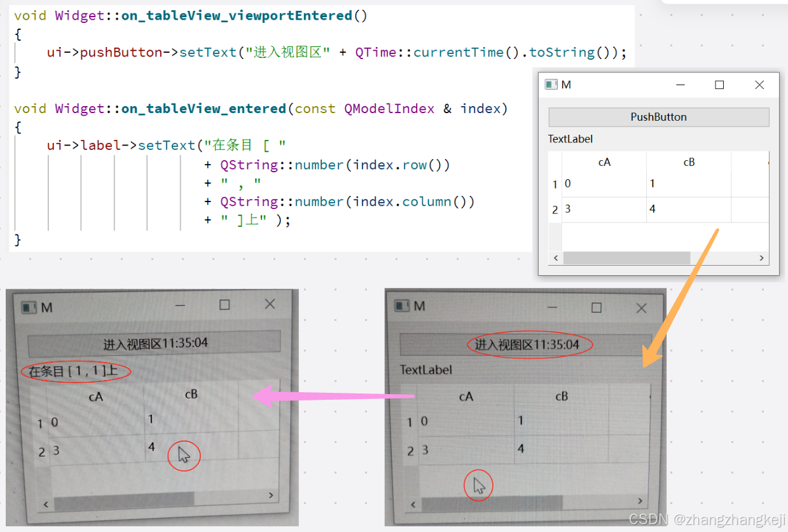The height and width of the screenshot is (532, 788).
Task: Select TextLabel text in the photographed window
Action: coord(426,369)
